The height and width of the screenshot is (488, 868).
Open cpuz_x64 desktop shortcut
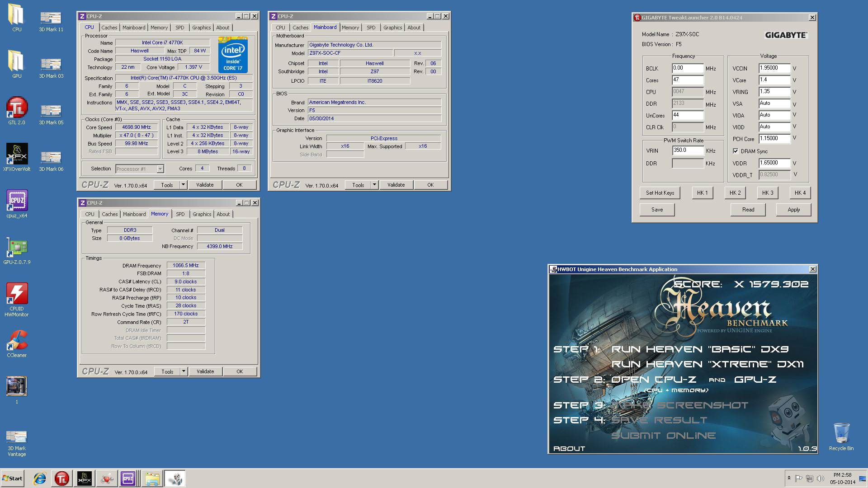(x=17, y=204)
